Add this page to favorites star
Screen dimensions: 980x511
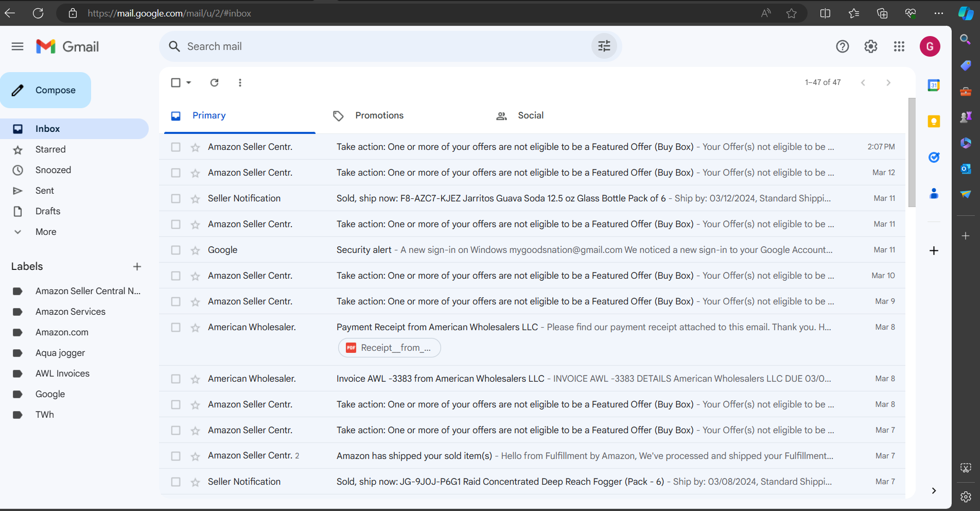pos(792,13)
